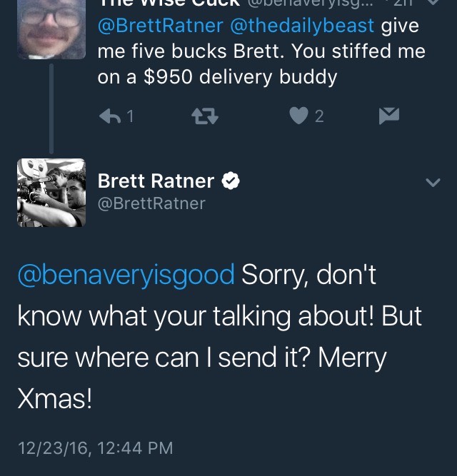Open the chevron menu on Brett Ratner's tweet
The width and height of the screenshot is (457, 476).
pyautogui.click(x=433, y=183)
